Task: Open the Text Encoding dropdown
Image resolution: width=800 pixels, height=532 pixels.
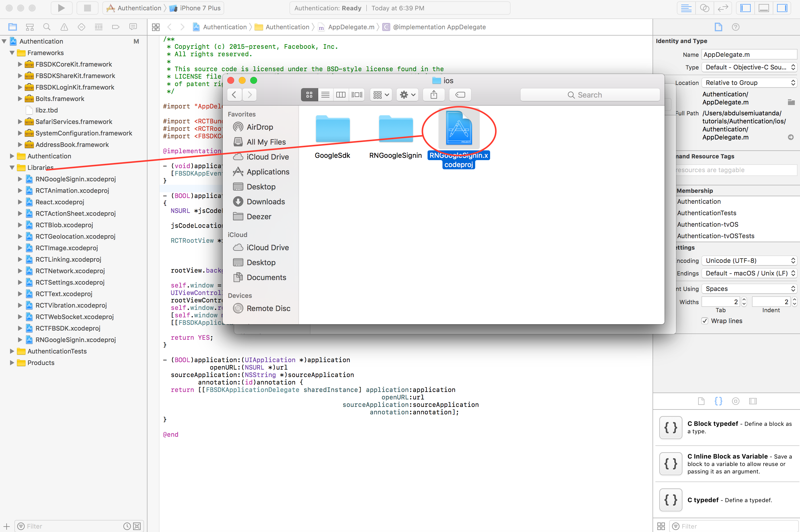Action: (x=749, y=261)
